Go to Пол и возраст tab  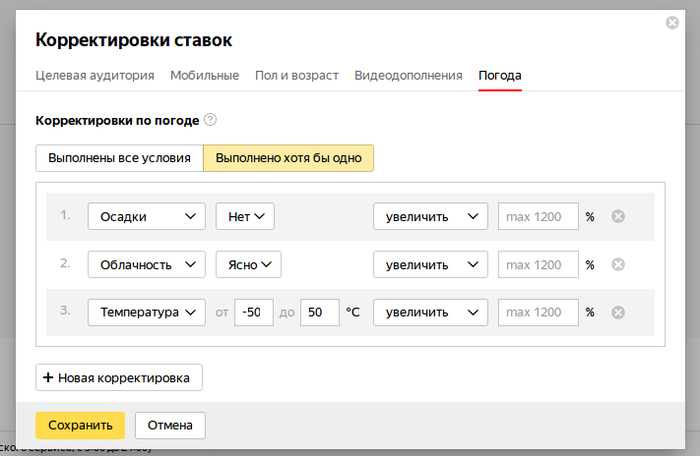(x=296, y=75)
